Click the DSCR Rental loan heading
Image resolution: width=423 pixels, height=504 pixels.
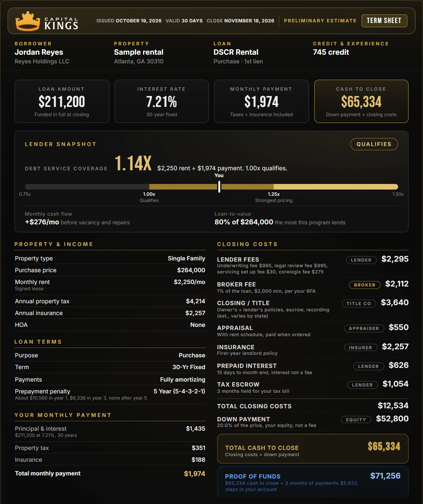click(x=236, y=52)
